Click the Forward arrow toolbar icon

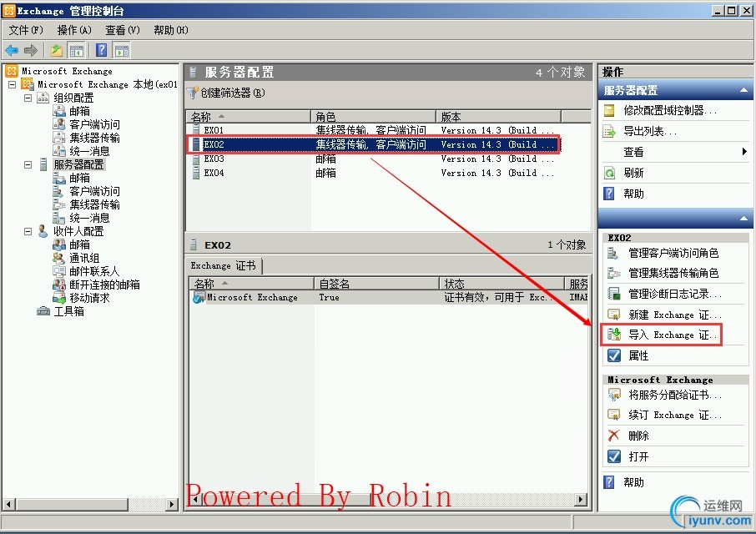(31, 50)
